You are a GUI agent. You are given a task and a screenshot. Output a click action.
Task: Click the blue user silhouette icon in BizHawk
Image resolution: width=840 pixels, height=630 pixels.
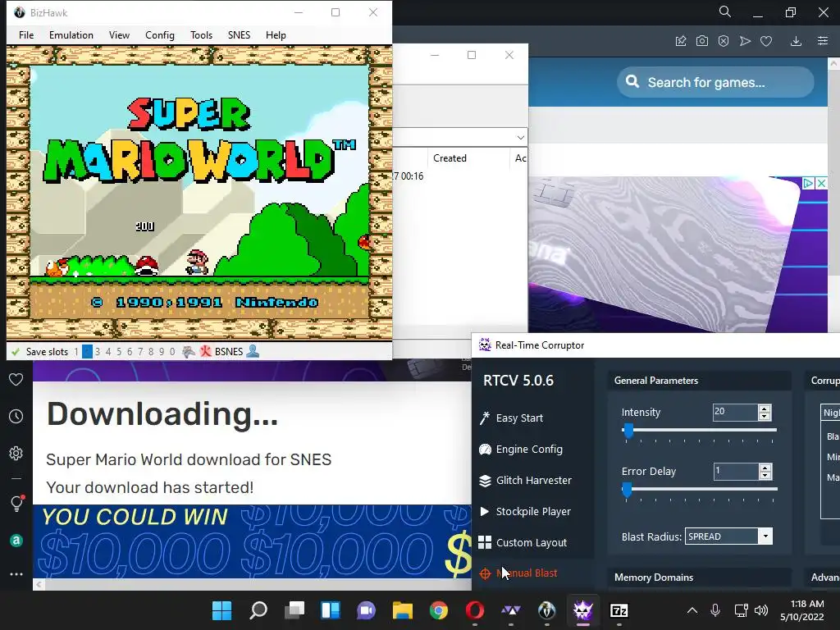[x=253, y=351]
